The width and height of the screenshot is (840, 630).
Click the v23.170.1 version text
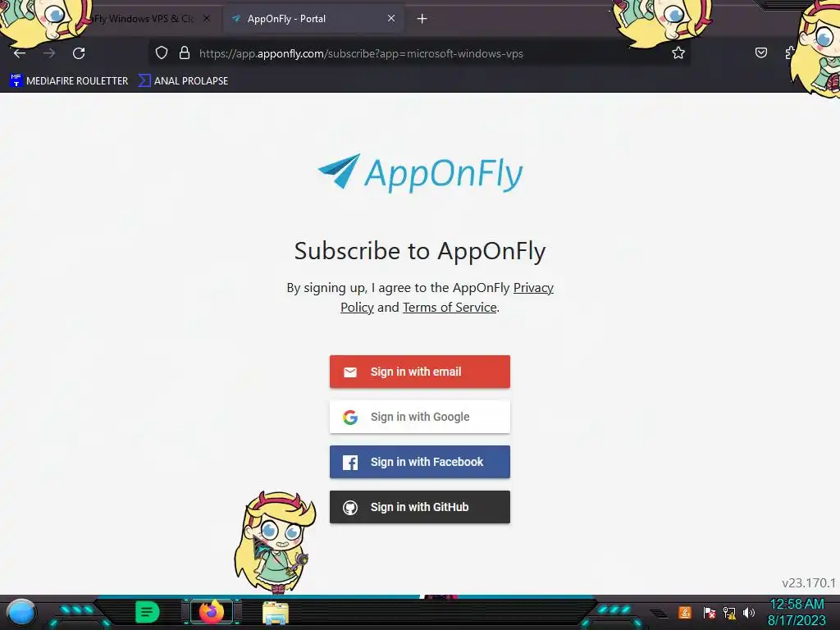point(808,583)
